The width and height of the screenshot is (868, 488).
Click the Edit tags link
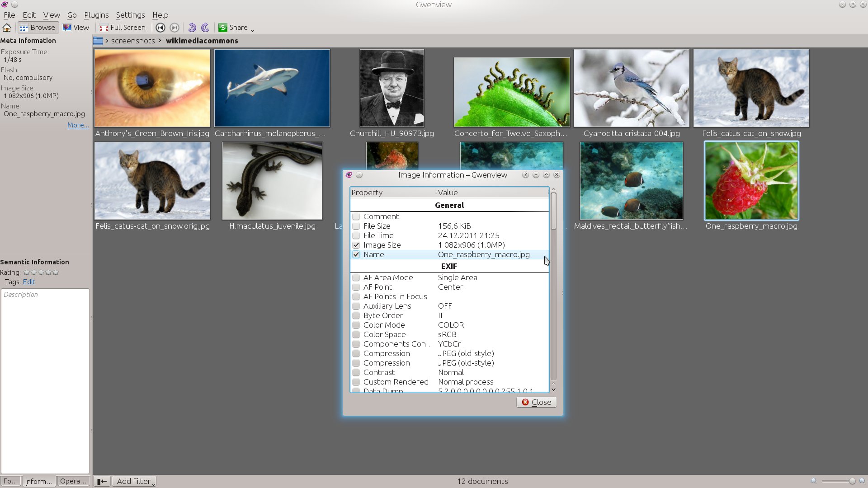coord(29,282)
